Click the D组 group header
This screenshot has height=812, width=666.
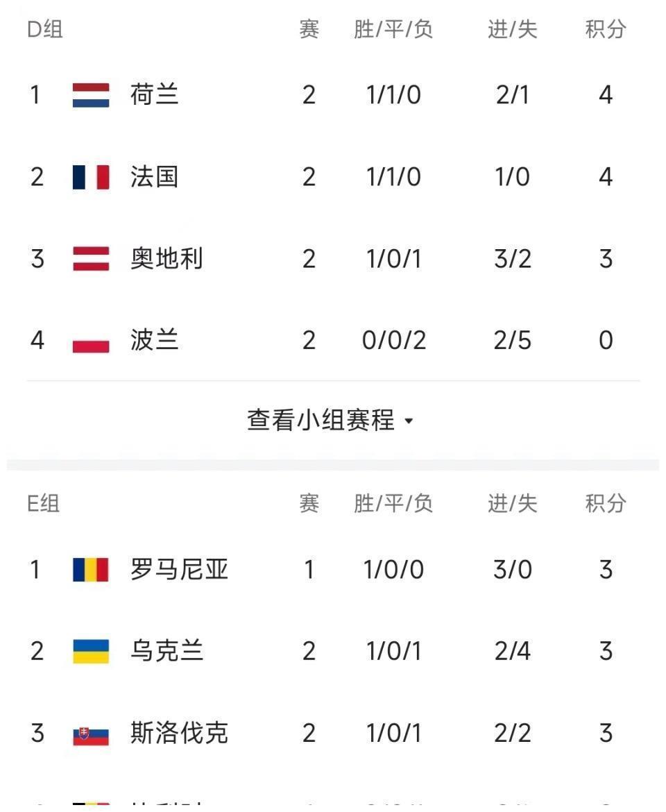[x=44, y=29]
